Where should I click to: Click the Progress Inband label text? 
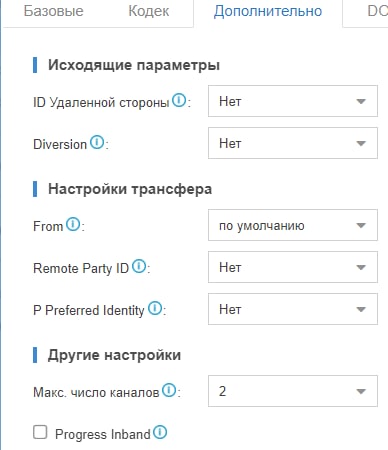tap(103, 434)
